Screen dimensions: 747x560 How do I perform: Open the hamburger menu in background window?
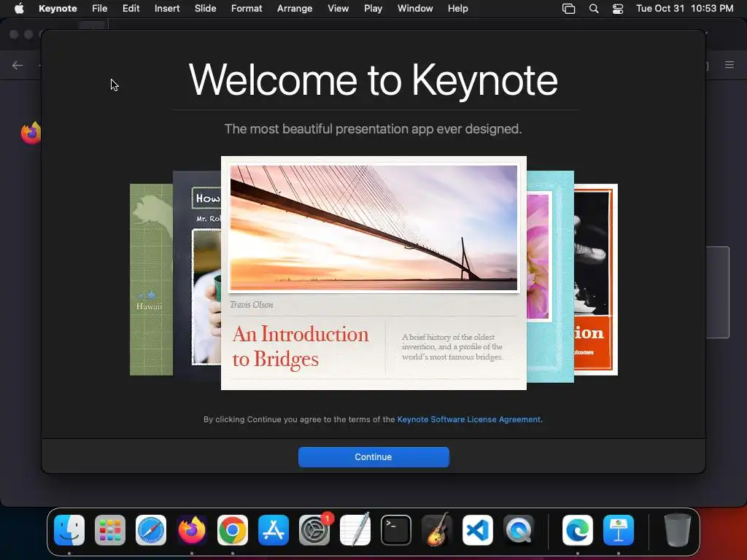click(729, 65)
